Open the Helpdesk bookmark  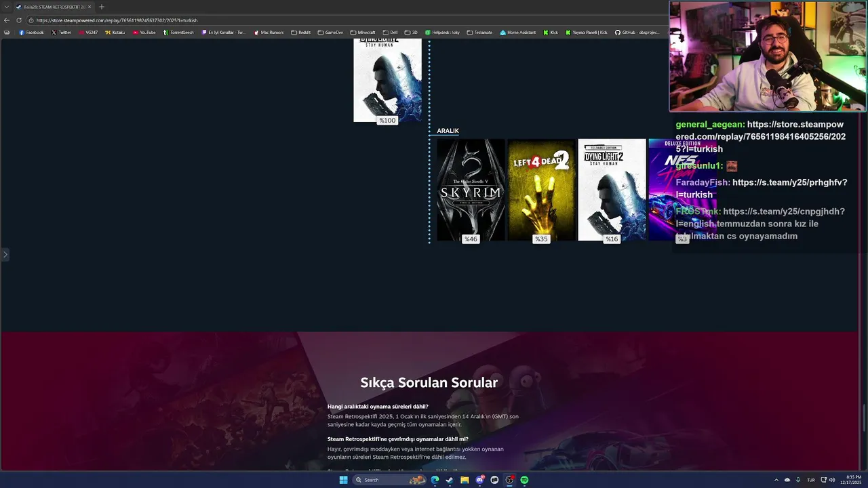pyautogui.click(x=443, y=33)
